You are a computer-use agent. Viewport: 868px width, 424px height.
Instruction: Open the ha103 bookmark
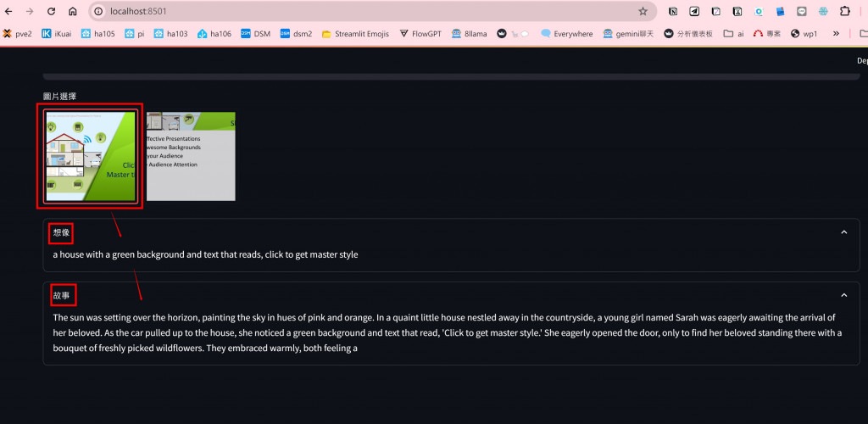(171, 34)
